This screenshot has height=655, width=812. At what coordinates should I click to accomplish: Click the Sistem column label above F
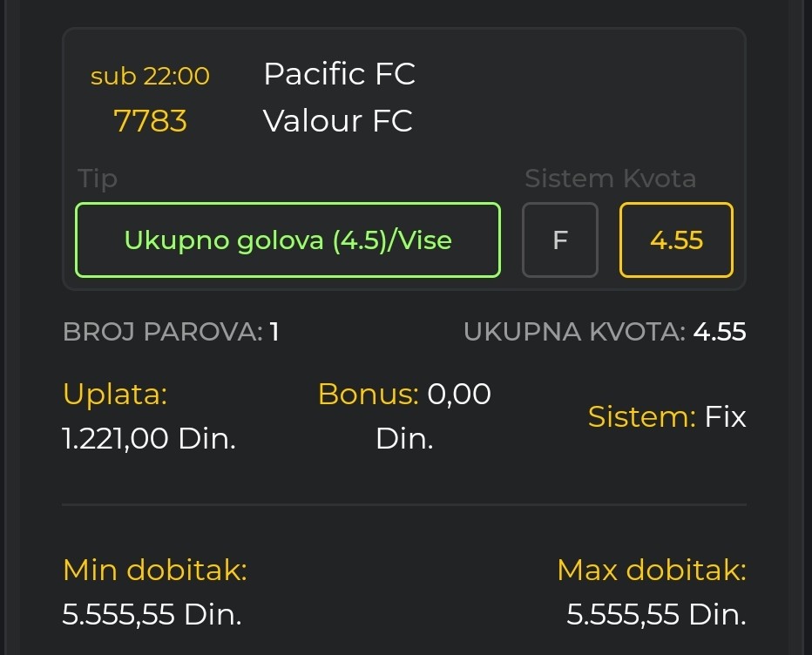[569, 179]
